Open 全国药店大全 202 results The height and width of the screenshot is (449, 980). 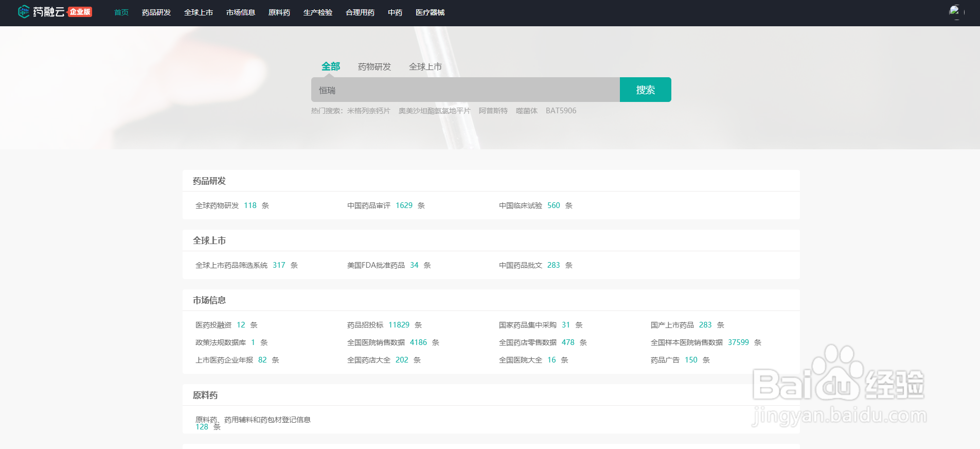click(384, 360)
